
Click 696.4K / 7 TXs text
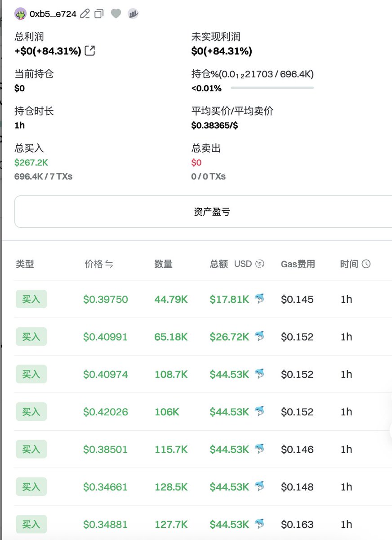click(43, 176)
